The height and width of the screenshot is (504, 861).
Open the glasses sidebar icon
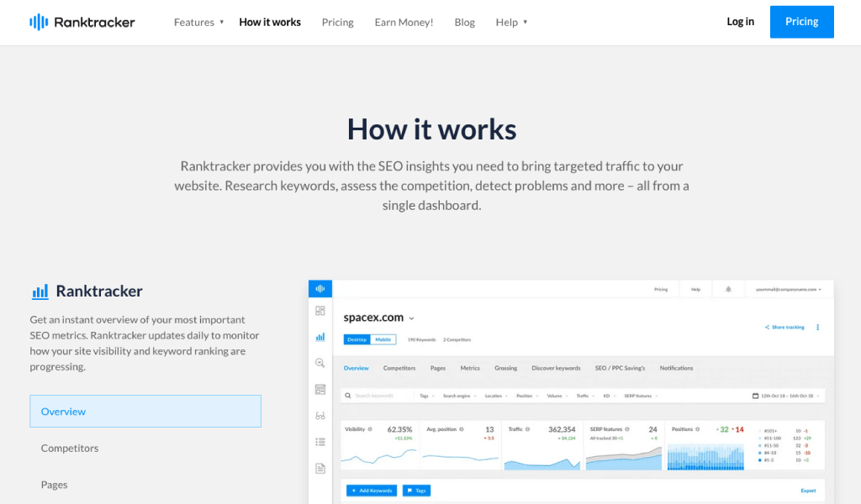320,416
